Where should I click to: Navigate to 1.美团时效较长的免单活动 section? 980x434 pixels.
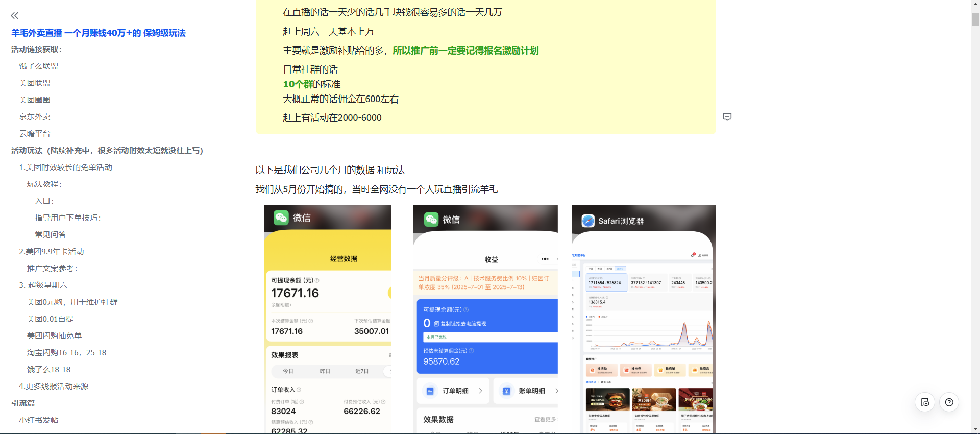[65, 167]
